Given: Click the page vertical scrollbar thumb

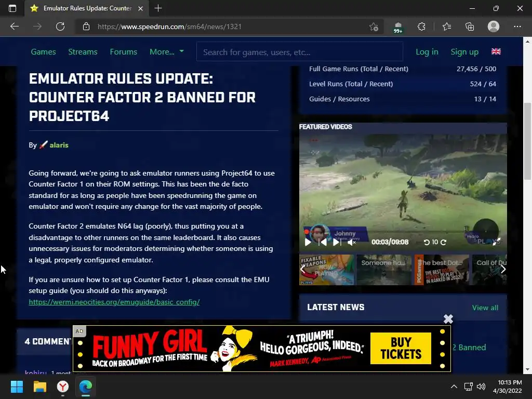Looking at the screenshot, I should click(x=527, y=141).
